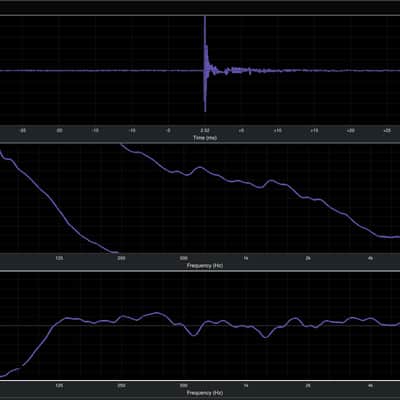The height and width of the screenshot is (400, 400).
Task: Click the 2k tick under the bottom plot
Action: (308, 386)
